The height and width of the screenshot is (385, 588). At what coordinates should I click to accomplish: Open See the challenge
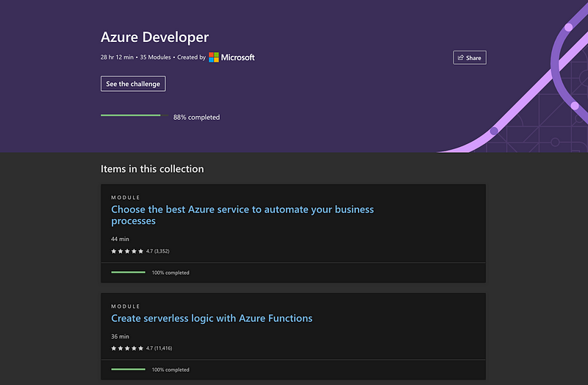coord(133,84)
